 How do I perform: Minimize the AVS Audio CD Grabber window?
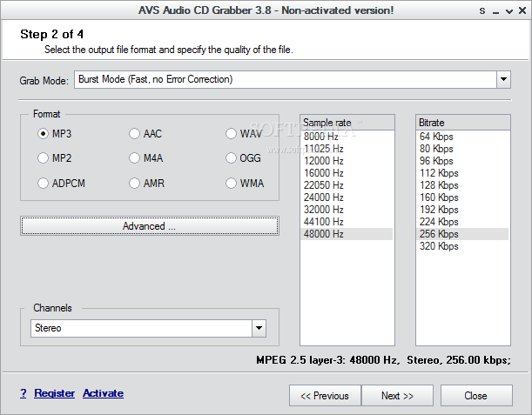click(495, 11)
